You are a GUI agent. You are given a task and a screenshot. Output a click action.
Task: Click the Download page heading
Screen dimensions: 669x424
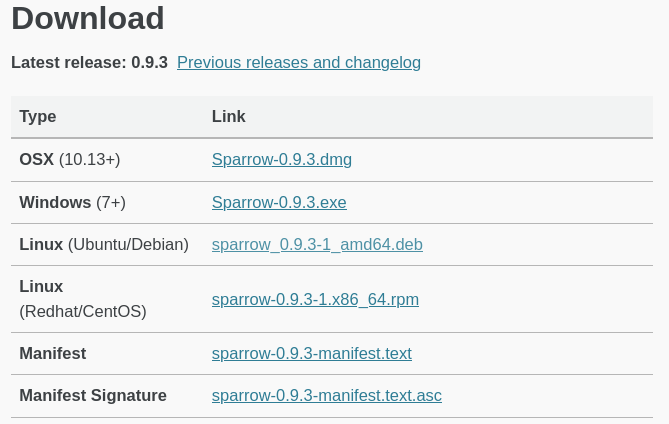point(87,18)
